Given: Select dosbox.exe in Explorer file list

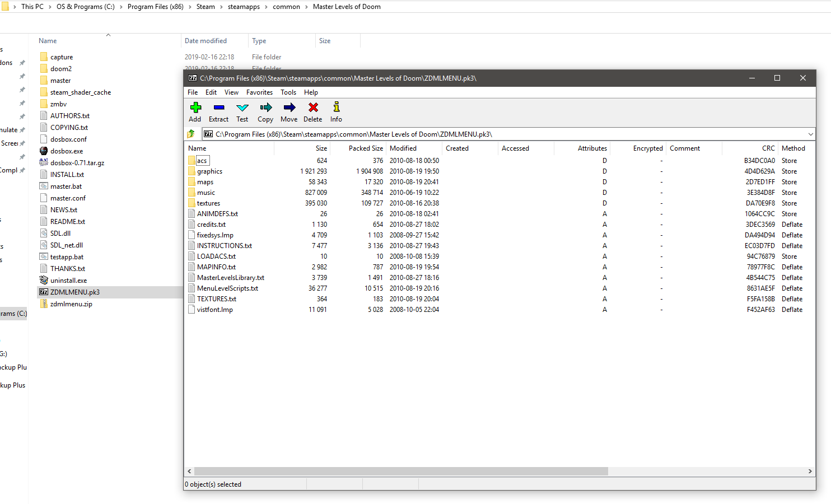Looking at the screenshot, I should [x=66, y=151].
